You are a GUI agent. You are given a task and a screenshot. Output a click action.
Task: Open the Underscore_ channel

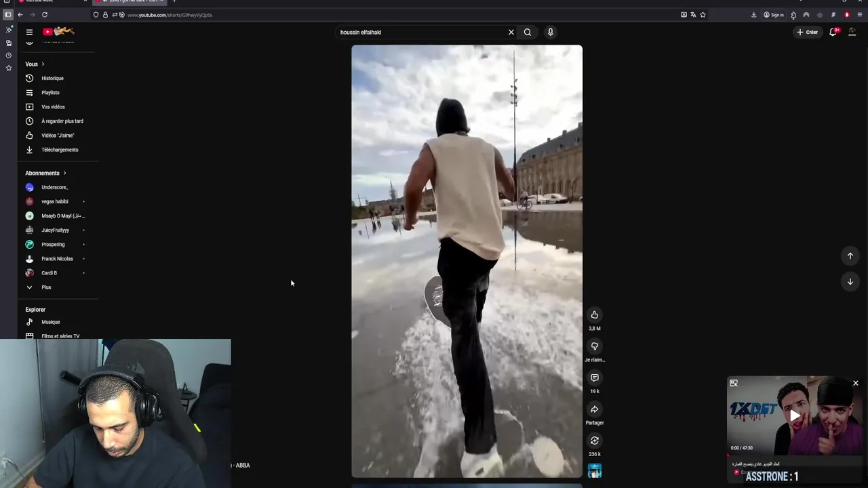54,187
